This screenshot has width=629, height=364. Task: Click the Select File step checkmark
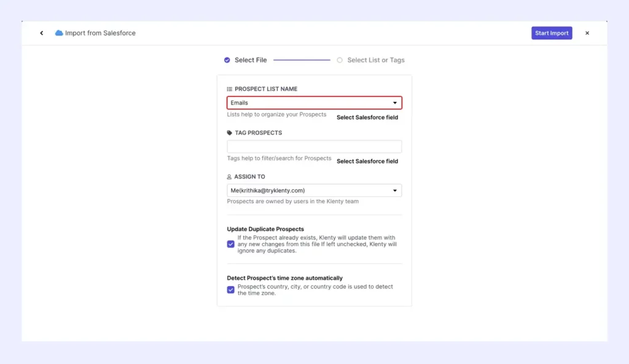227,60
